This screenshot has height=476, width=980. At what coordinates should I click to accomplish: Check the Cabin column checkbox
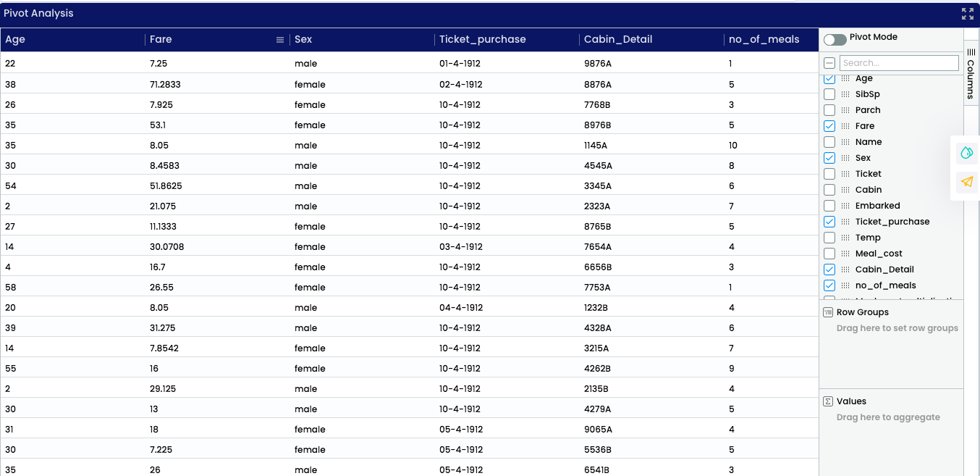coord(829,190)
